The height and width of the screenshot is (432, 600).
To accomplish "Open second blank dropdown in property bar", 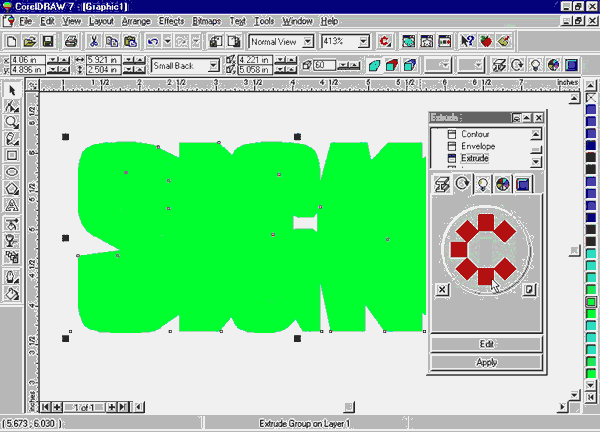I will point(471,65).
